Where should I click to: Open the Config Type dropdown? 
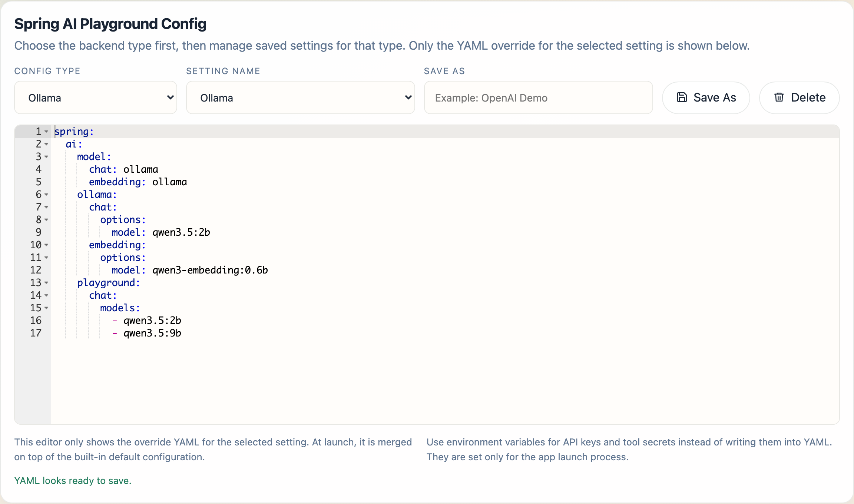coord(96,97)
